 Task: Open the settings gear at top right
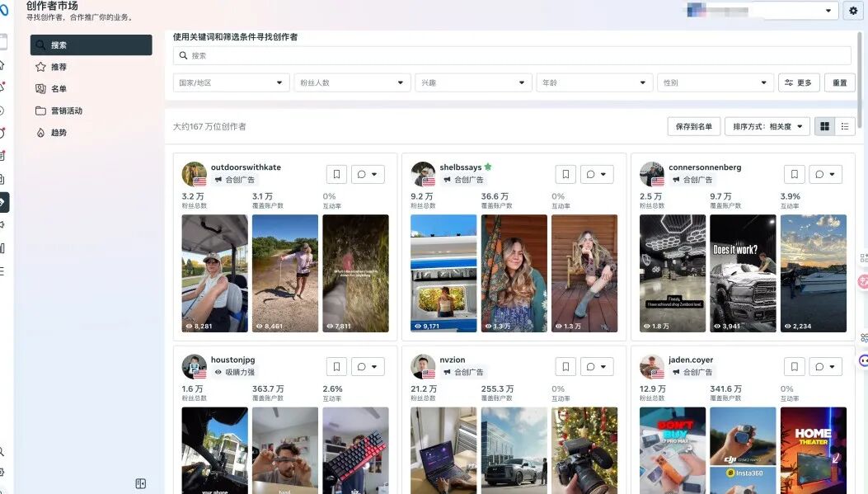(x=853, y=11)
